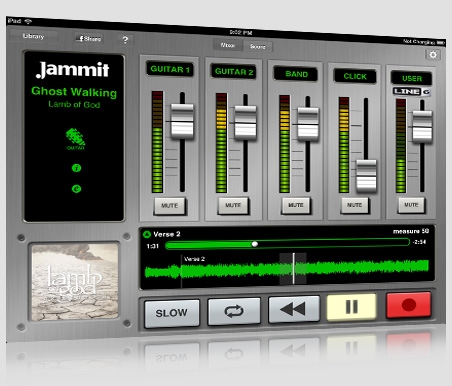Click the waveform playhead position
Viewport: 452px width, 386px height.
(x=293, y=268)
